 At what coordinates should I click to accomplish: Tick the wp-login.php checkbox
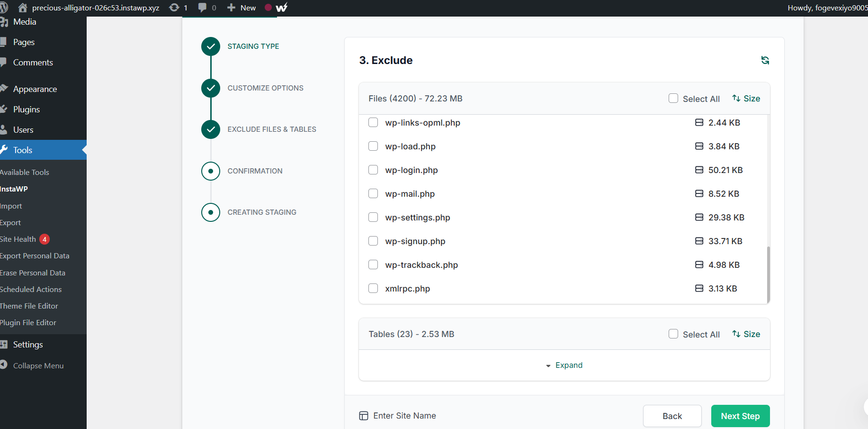(x=373, y=170)
